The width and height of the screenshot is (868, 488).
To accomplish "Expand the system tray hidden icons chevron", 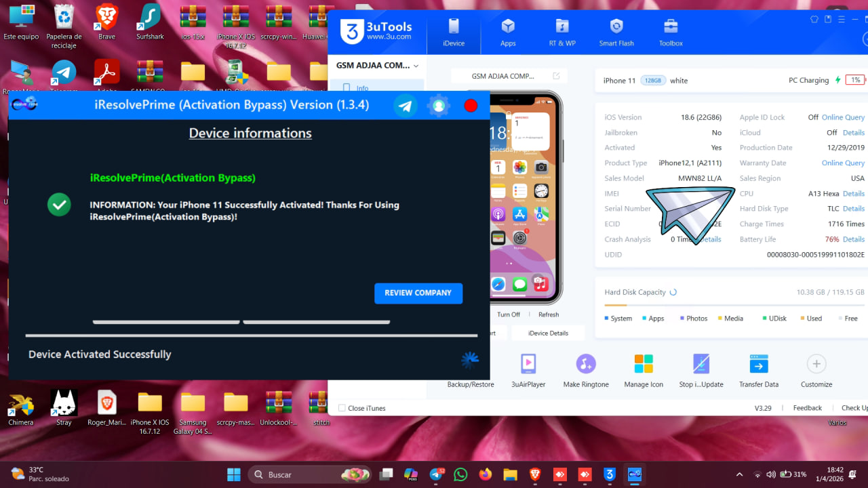I will [739, 474].
